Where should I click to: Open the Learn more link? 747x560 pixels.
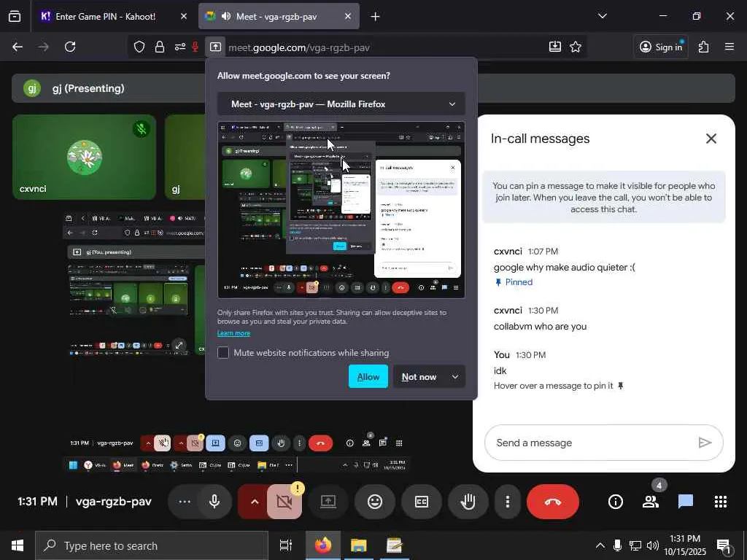(x=233, y=332)
